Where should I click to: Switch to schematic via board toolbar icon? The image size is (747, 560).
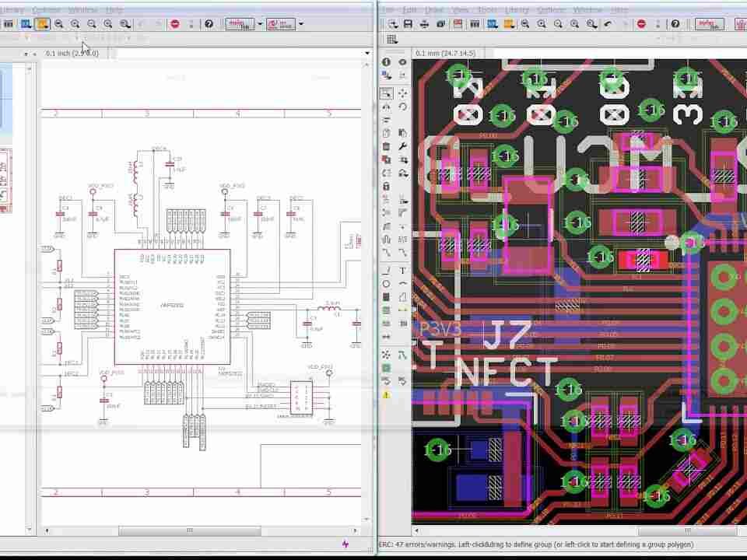(458, 24)
